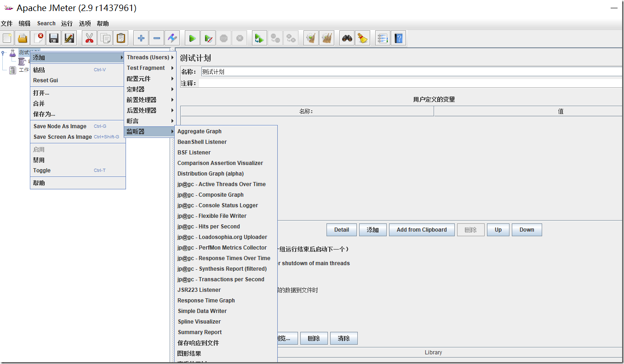Click the Remote Start All icon
Image resolution: width=624 pixels, height=364 pixels.
point(260,38)
